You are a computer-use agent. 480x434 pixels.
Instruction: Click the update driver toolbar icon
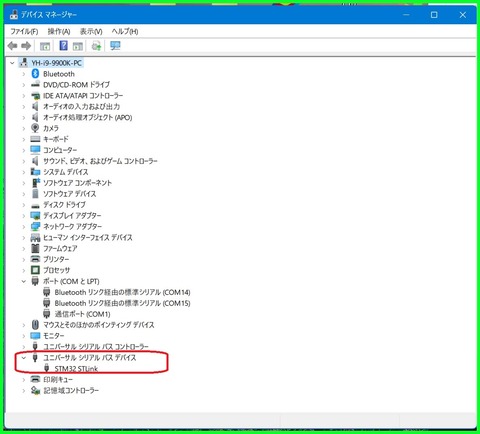[x=96, y=46]
